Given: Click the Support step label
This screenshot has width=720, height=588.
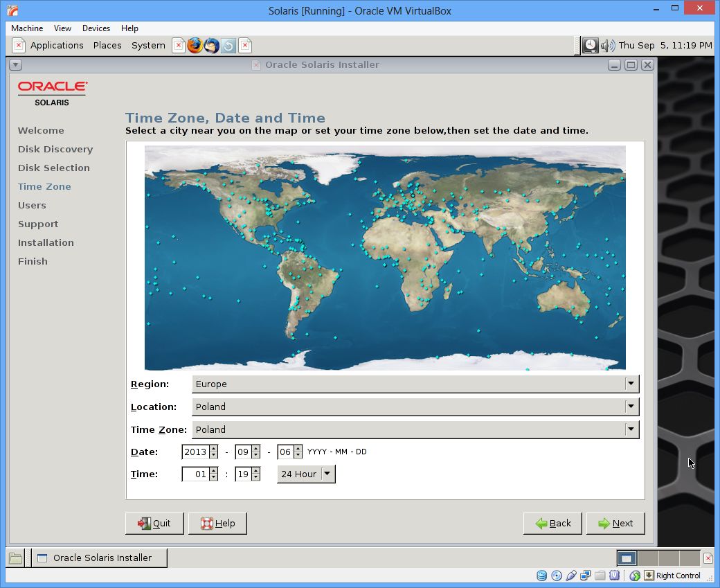Looking at the screenshot, I should pyautogui.click(x=38, y=224).
